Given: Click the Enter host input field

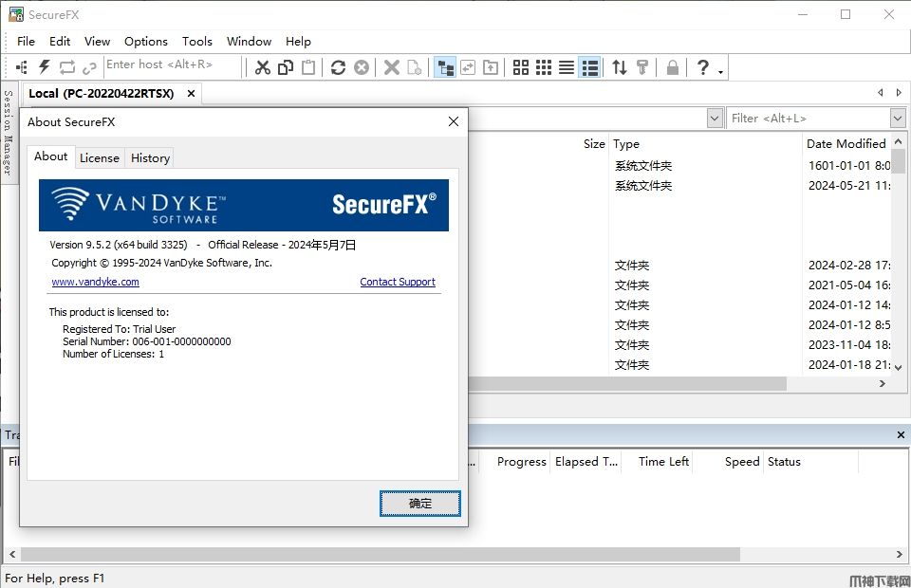Looking at the screenshot, I should 172,65.
